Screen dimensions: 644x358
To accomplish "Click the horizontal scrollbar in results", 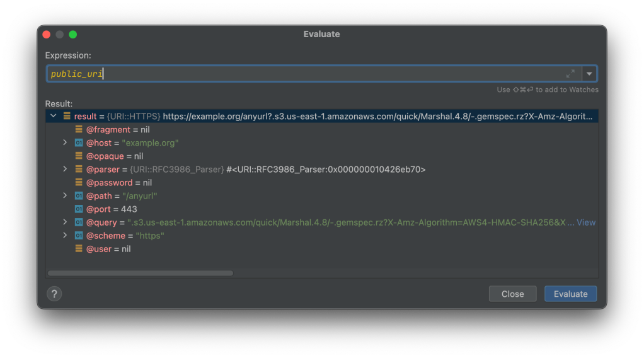I will pos(140,273).
